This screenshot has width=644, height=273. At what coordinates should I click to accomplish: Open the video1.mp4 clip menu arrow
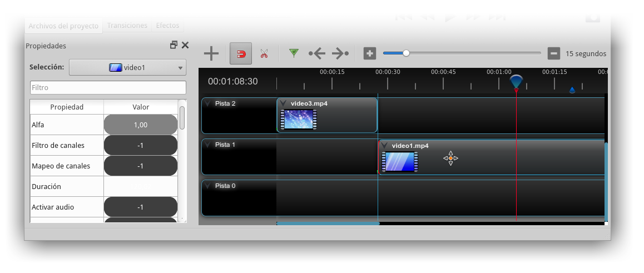click(x=384, y=146)
